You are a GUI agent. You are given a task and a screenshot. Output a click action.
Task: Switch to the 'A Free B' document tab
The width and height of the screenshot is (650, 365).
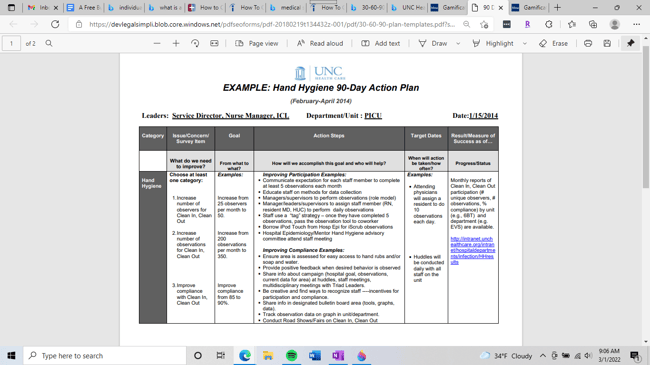tap(84, 7)
